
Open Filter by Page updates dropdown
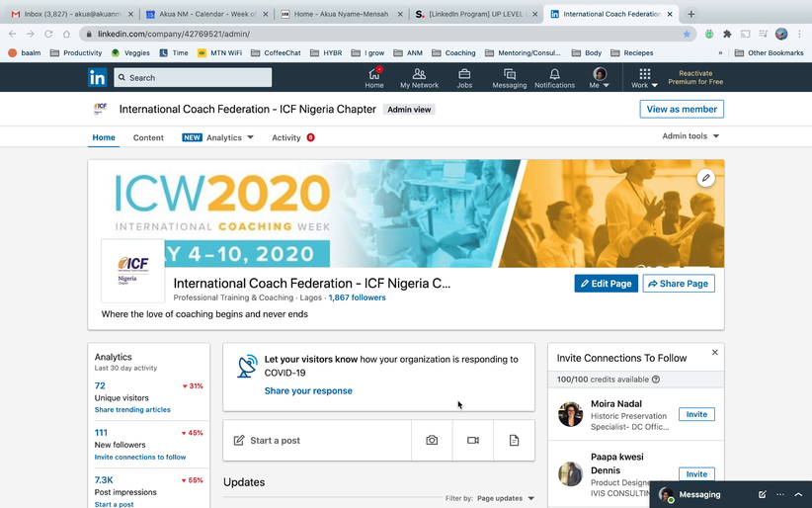tap(505, 498)
